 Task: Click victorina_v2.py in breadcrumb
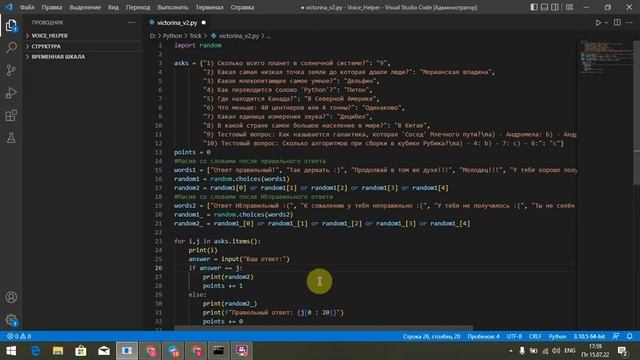pos(238,36)
